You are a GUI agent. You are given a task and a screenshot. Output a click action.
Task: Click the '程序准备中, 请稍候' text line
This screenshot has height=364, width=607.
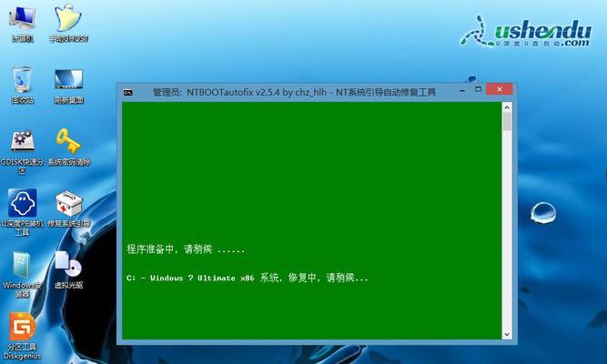[x=186, y=249]
